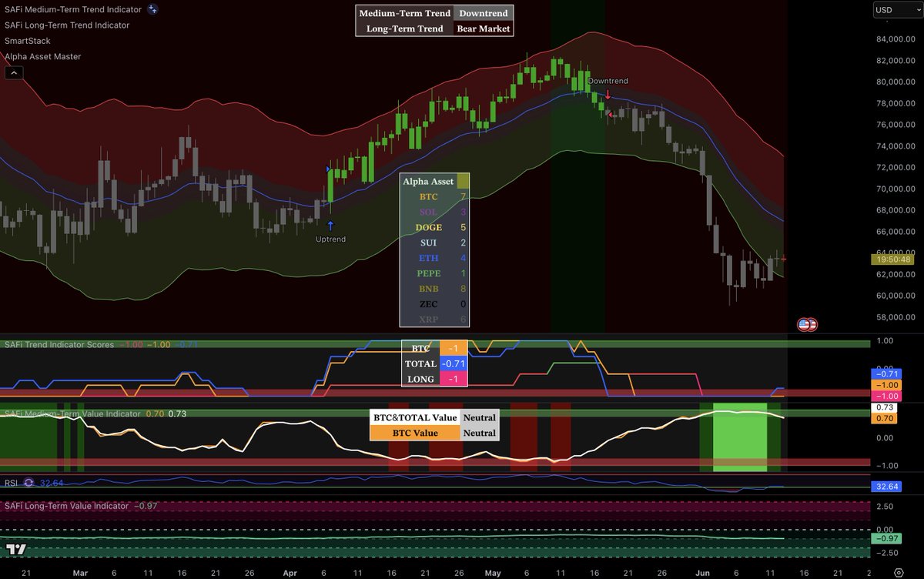Click the Alpha Asset table header

[x=428, y=182]
